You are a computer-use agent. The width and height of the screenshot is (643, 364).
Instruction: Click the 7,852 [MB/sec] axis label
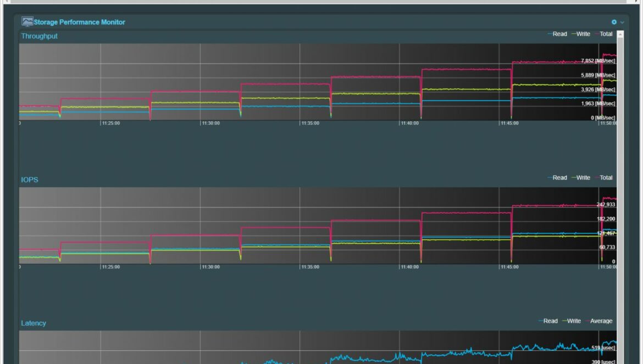click(598, 60)
